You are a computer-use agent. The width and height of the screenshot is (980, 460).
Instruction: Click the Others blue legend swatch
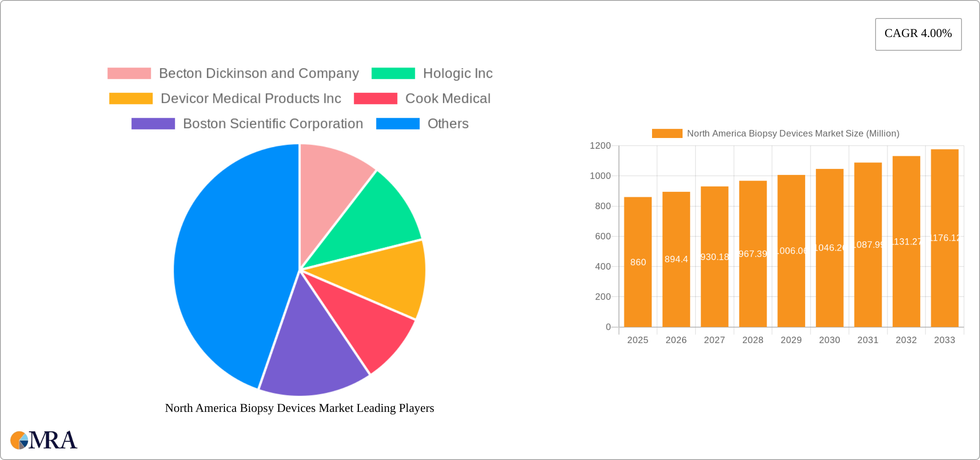point(398,124)
